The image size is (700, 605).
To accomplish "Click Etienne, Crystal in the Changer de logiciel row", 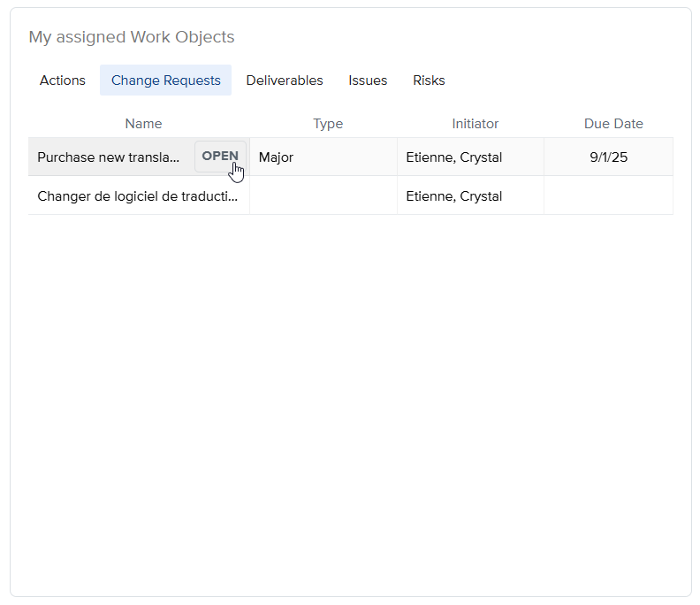I will click(453, 196).
